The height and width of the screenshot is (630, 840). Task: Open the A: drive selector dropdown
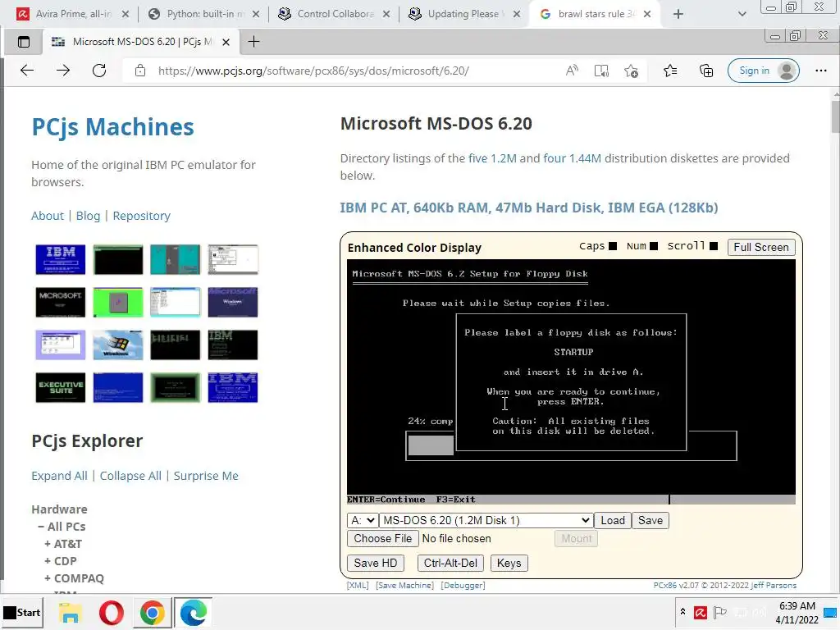pos(363,520)
